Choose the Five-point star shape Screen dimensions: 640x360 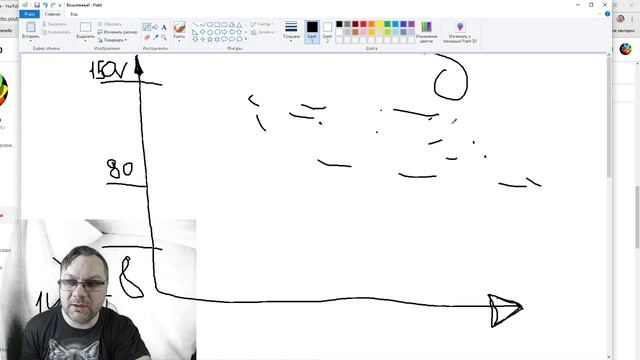pos(210,39)
